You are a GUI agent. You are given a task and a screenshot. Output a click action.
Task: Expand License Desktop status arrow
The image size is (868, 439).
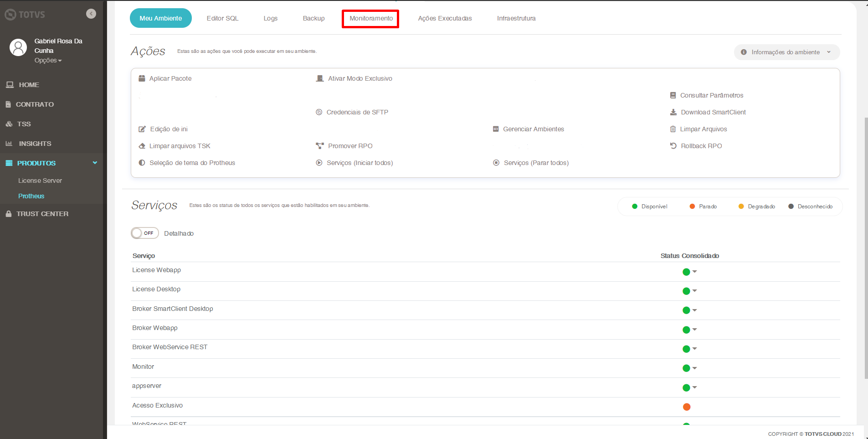[x=694, y=291]
